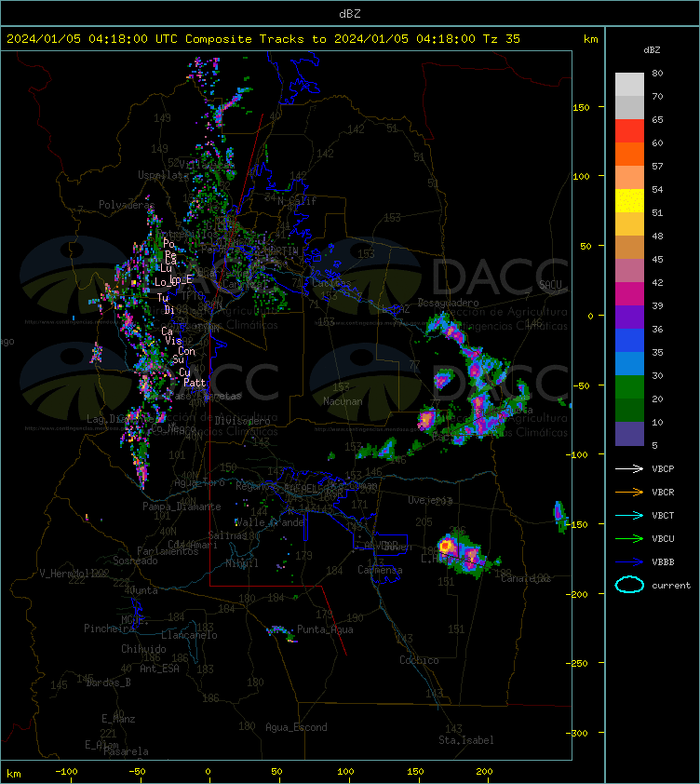Click the dBZ title at top center
The image size is (700, 784).
tap(349, 13)
